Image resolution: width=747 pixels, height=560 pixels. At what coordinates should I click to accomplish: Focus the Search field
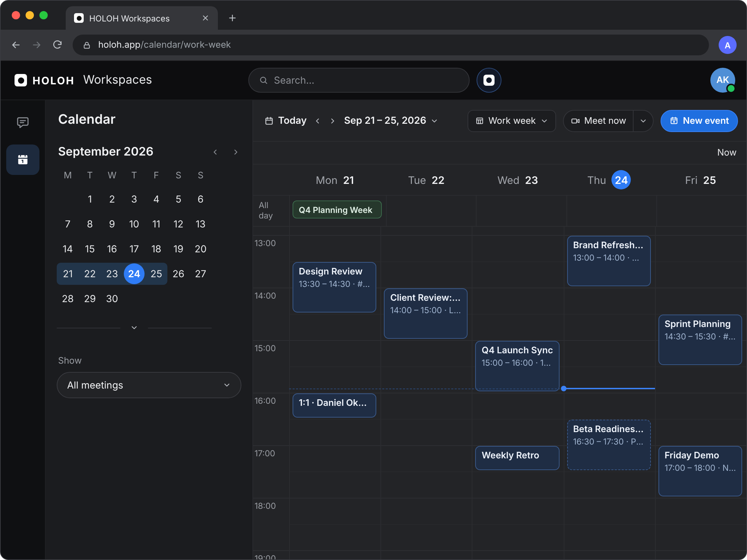[x=359, y=80]
